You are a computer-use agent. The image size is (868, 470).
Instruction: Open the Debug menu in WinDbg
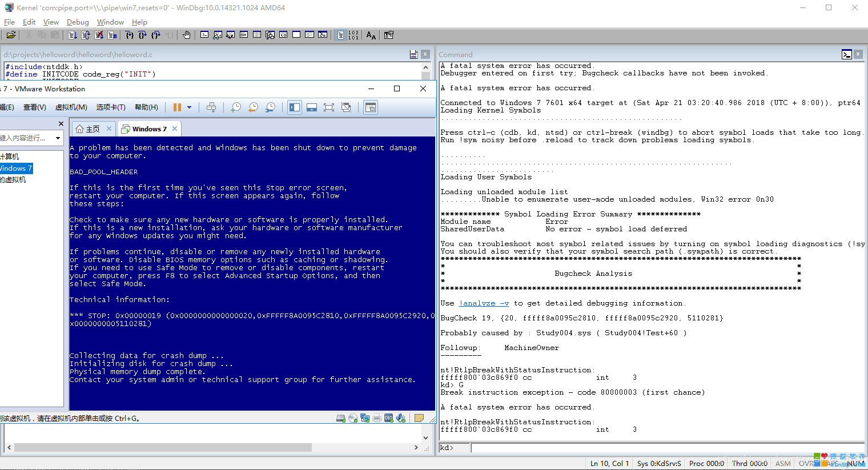78,22
